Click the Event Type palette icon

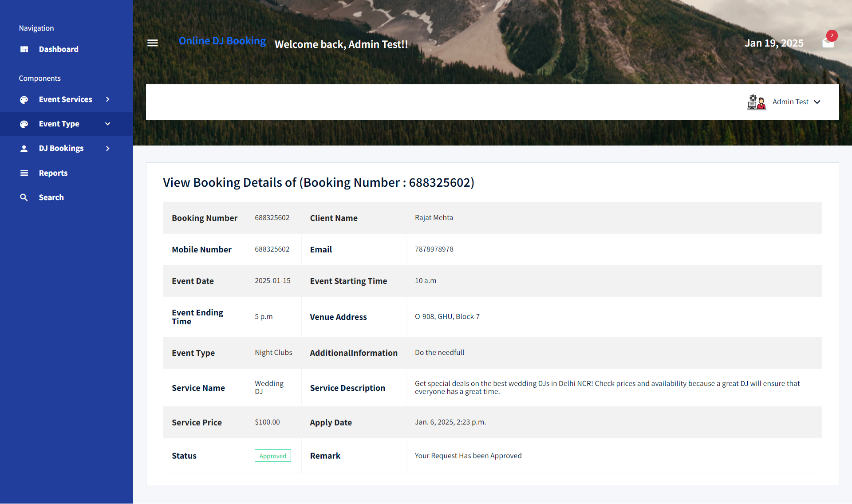coord(24,124)
